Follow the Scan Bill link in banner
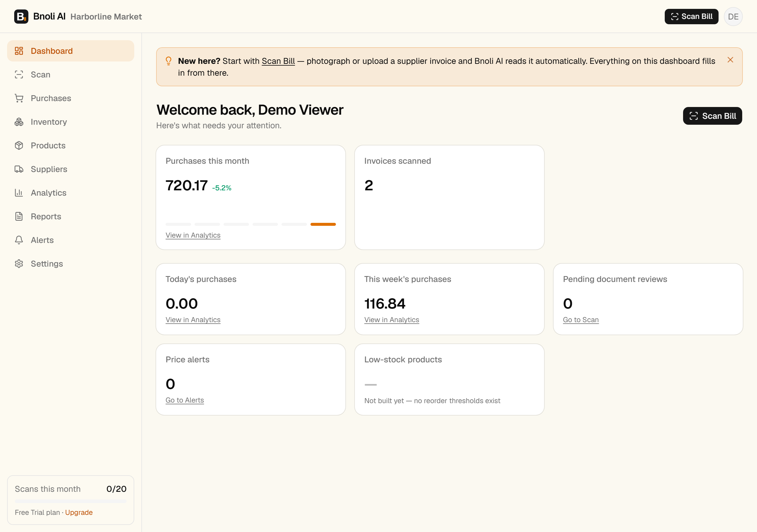 [x=278, y=61]
